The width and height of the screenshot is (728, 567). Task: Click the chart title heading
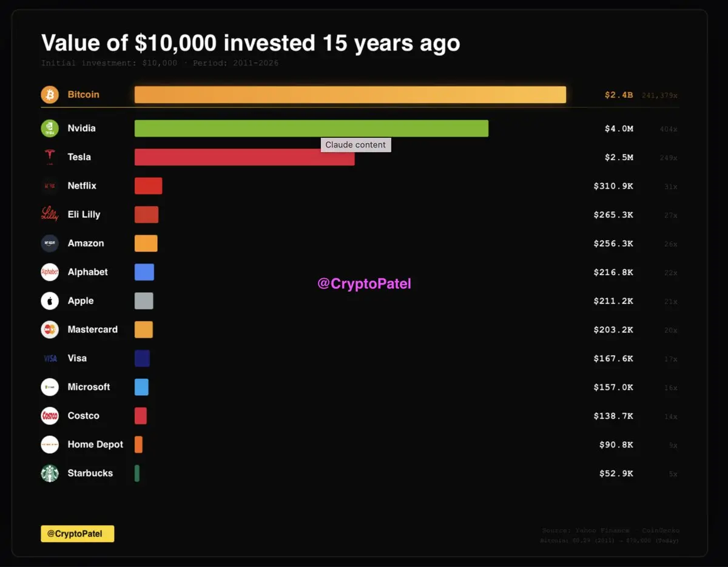(x=251, y=43)
